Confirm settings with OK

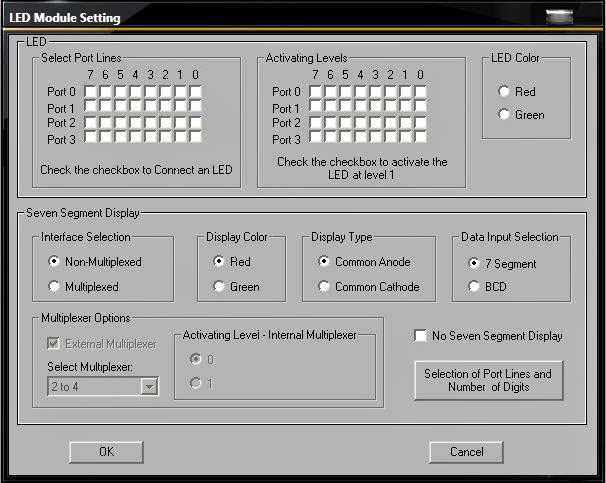coord(106,452)
